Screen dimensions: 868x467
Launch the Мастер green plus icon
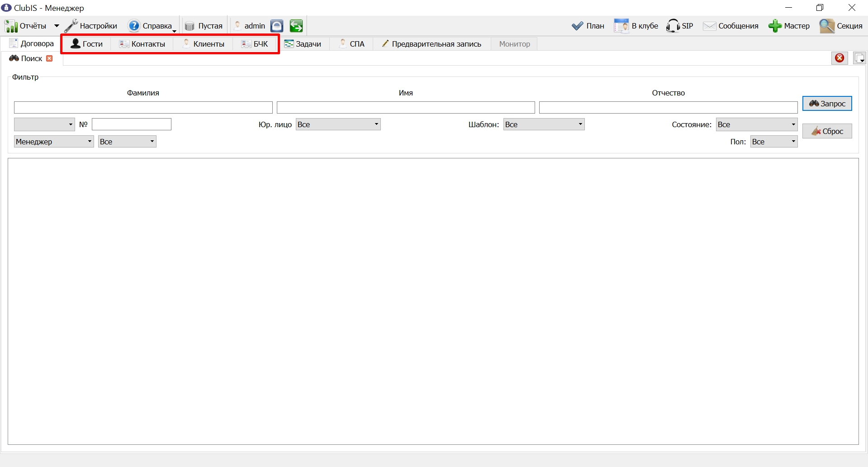[x=775, y=26]
